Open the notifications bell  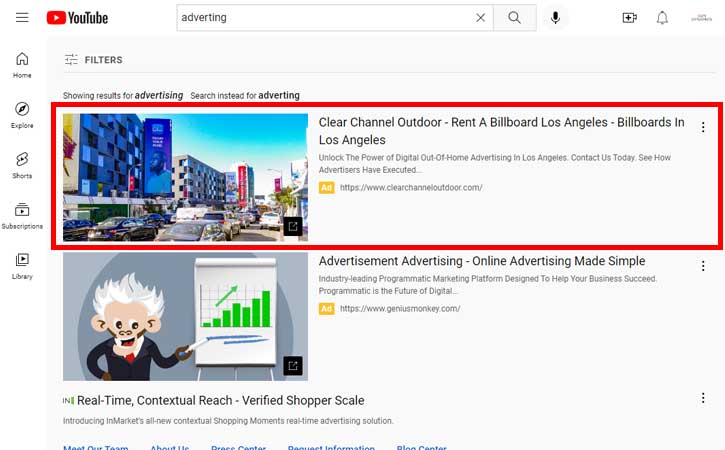(662, 18)
